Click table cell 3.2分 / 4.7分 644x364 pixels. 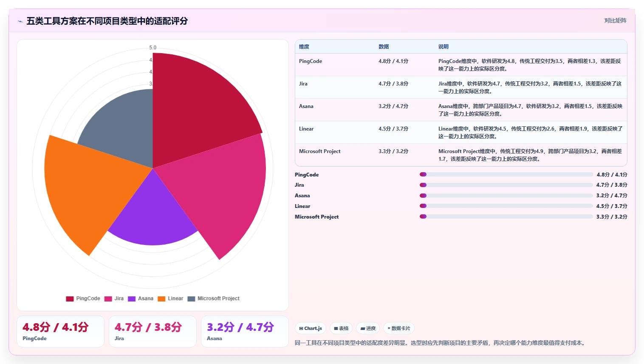click(393, 106)
